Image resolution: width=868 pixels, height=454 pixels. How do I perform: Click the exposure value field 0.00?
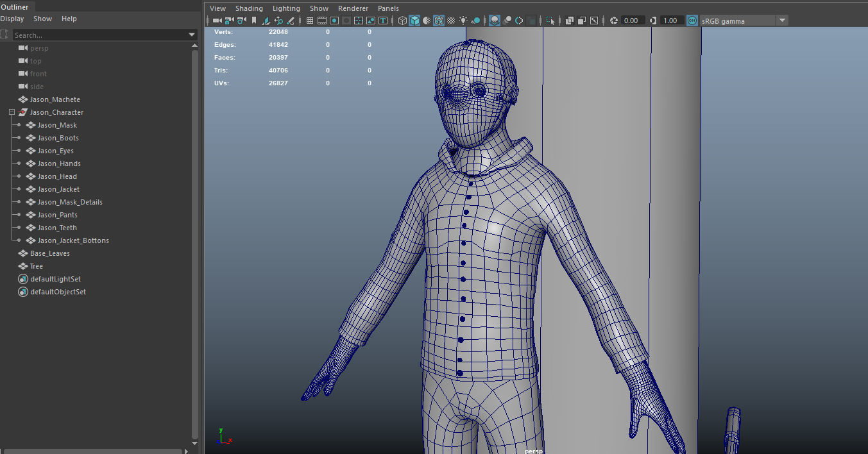633,21
